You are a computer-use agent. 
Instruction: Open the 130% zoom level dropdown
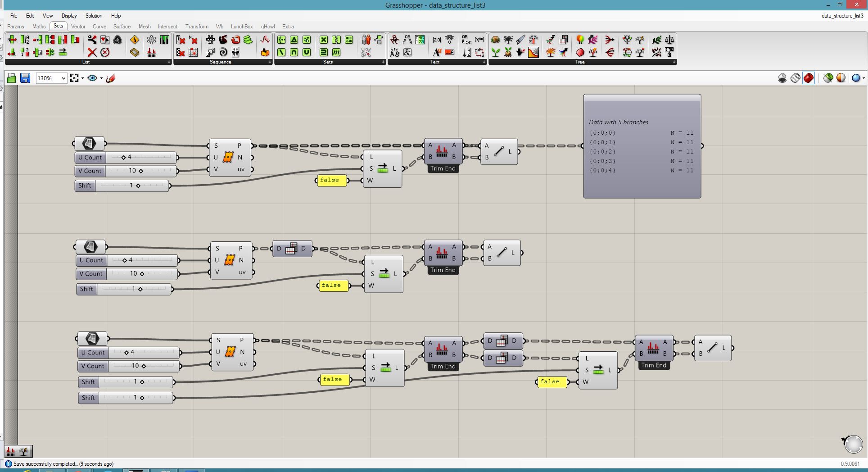pos(63,78)
